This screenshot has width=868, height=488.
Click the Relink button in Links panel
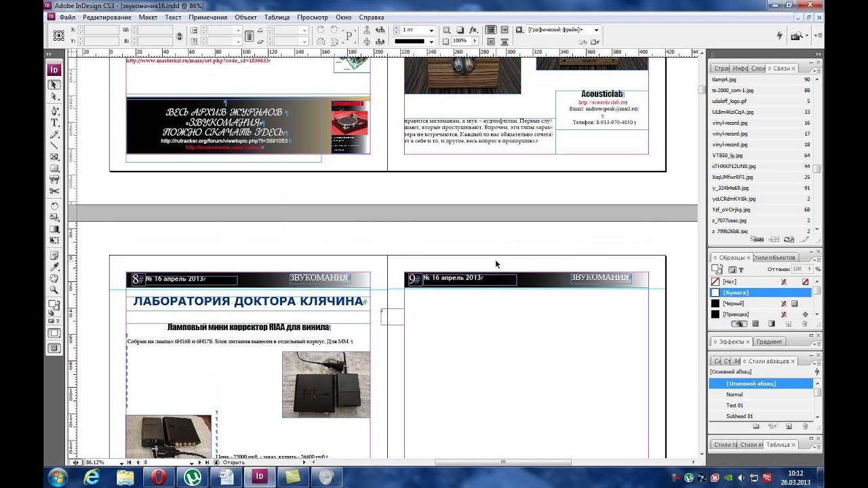[757, 240]
